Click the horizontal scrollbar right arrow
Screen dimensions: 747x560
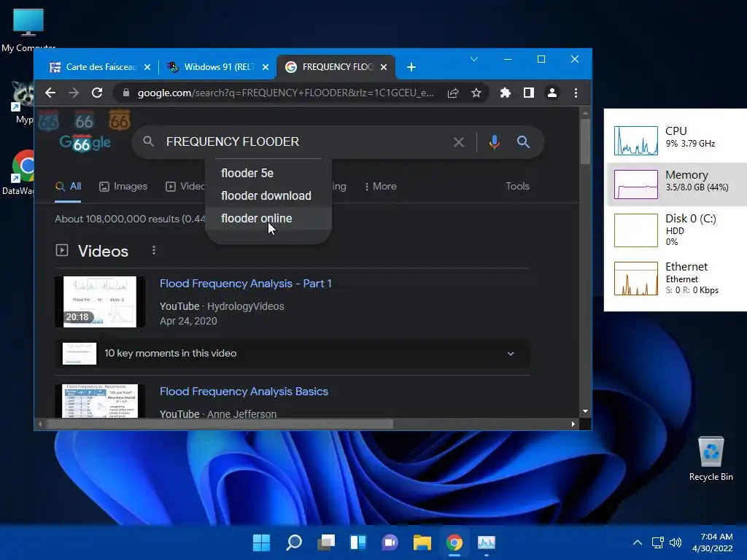(573, 424)
